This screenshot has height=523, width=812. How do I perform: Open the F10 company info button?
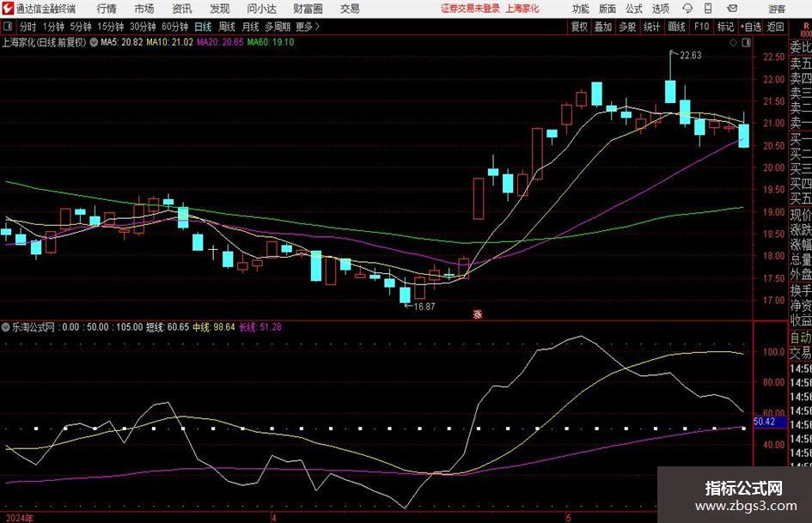pos(702,27)
